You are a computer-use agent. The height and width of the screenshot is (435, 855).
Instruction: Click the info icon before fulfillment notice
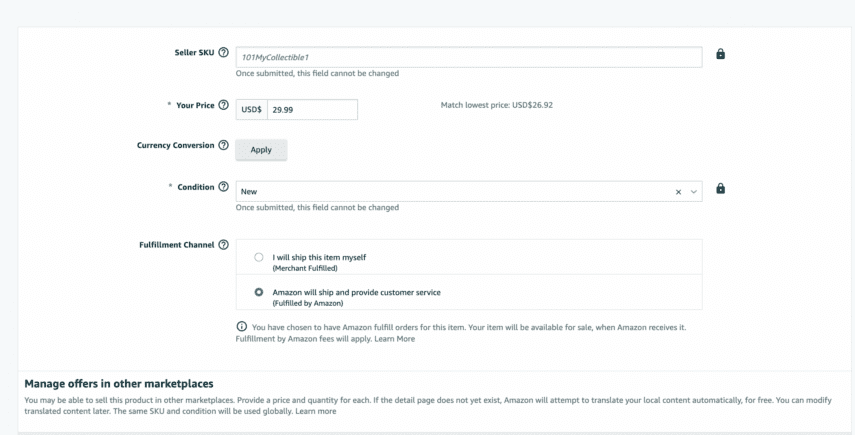point(241,327)
